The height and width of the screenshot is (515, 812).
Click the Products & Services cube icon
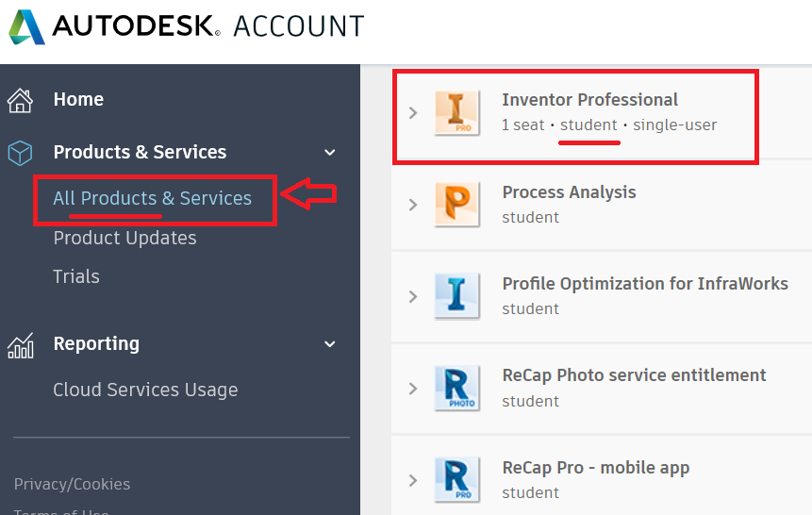[20, 153]
